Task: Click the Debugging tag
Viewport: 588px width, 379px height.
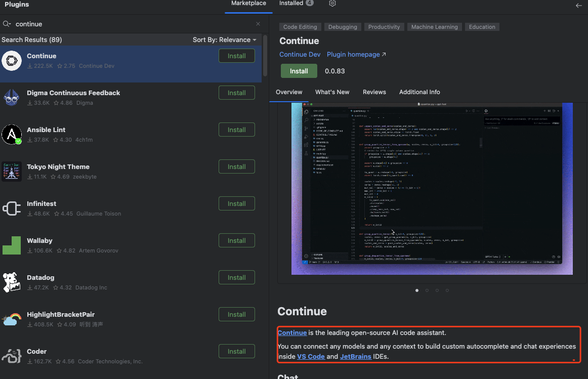Action: [x=343, y=27]
